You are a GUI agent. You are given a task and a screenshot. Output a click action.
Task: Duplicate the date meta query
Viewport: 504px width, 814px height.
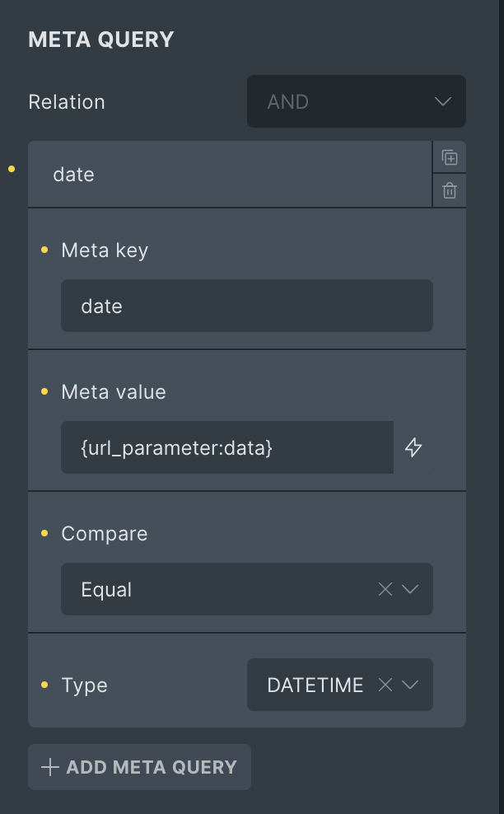[x=450, y=157]
